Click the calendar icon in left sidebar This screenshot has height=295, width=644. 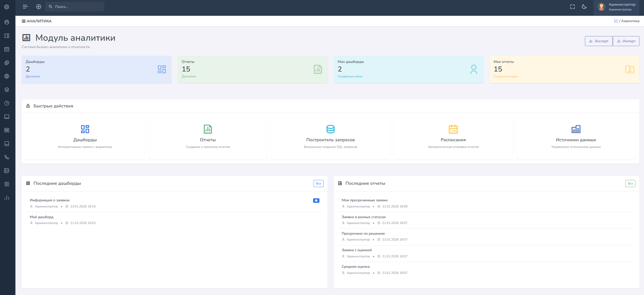point(7,49)
